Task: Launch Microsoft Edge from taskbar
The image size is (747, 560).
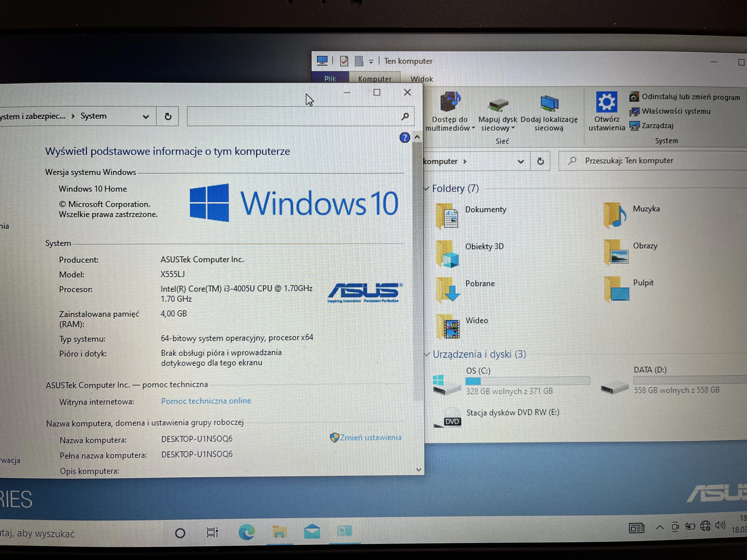Action: pos(247,532)
